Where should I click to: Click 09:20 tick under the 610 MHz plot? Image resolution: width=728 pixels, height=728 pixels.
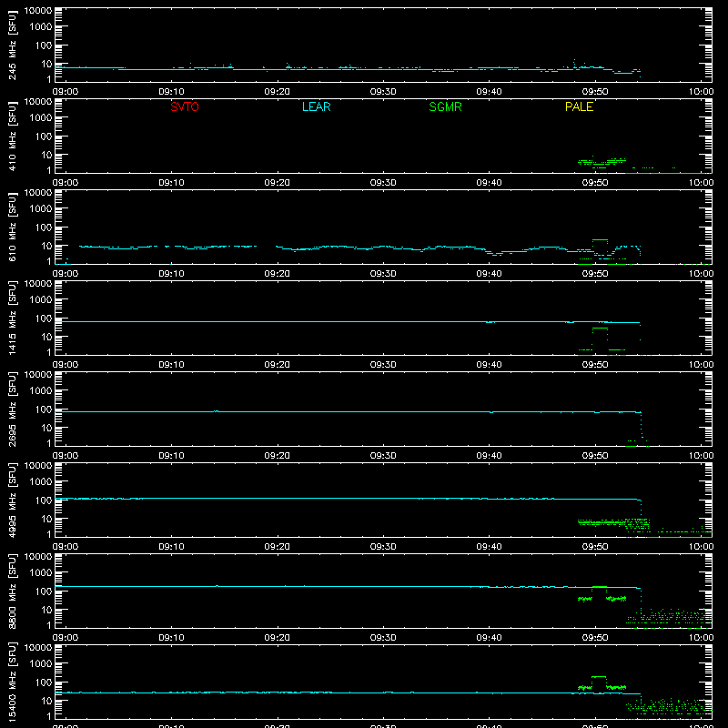278,274
